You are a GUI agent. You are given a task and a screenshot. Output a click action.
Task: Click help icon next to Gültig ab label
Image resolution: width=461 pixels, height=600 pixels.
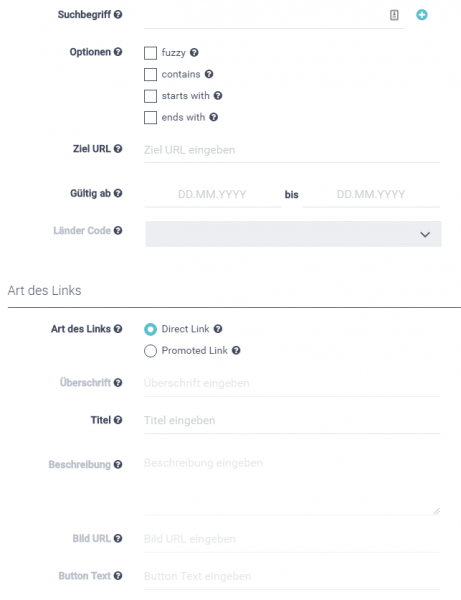click(x=118, y=193)
